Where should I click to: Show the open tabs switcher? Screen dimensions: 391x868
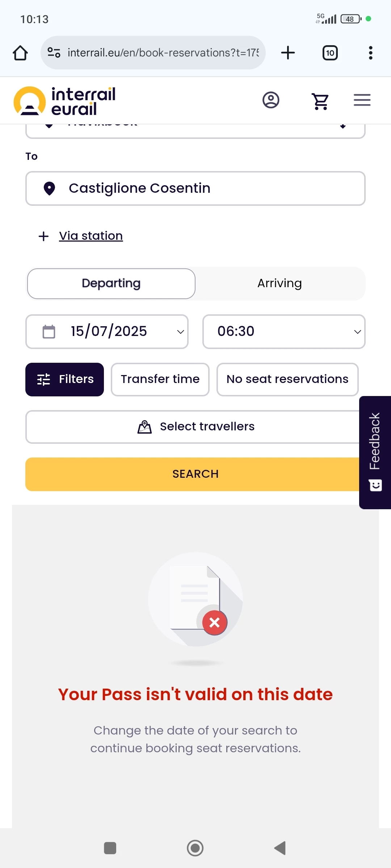click(x=330, y=53)
